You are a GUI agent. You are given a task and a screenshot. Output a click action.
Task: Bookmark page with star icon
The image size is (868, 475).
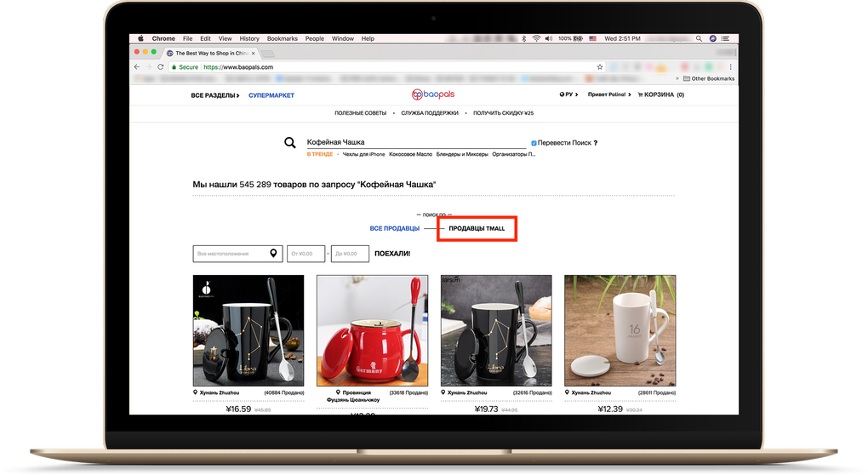click(x=600, y=67)
